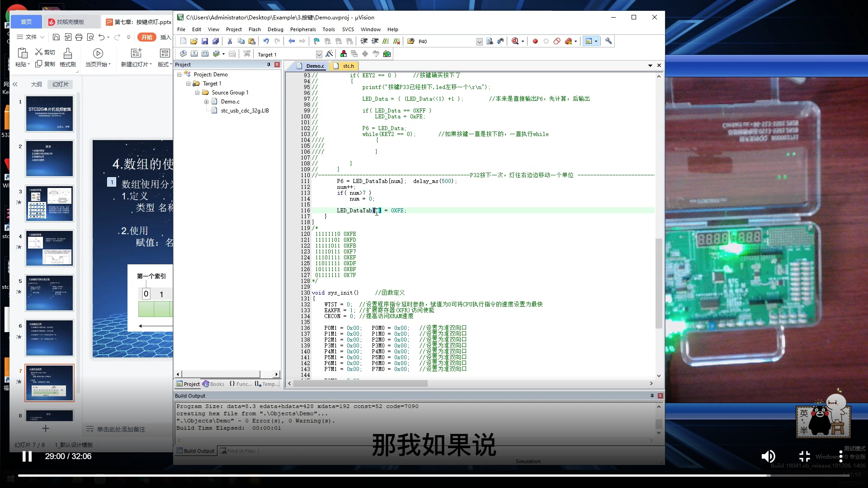868x488 pixels.
Task: Select slide 3 thumbnail in WPS
Action: click(x=49, y=203)
